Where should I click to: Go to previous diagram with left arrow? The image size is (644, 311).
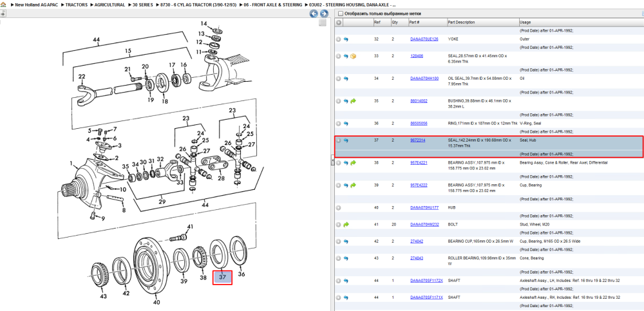314,14
